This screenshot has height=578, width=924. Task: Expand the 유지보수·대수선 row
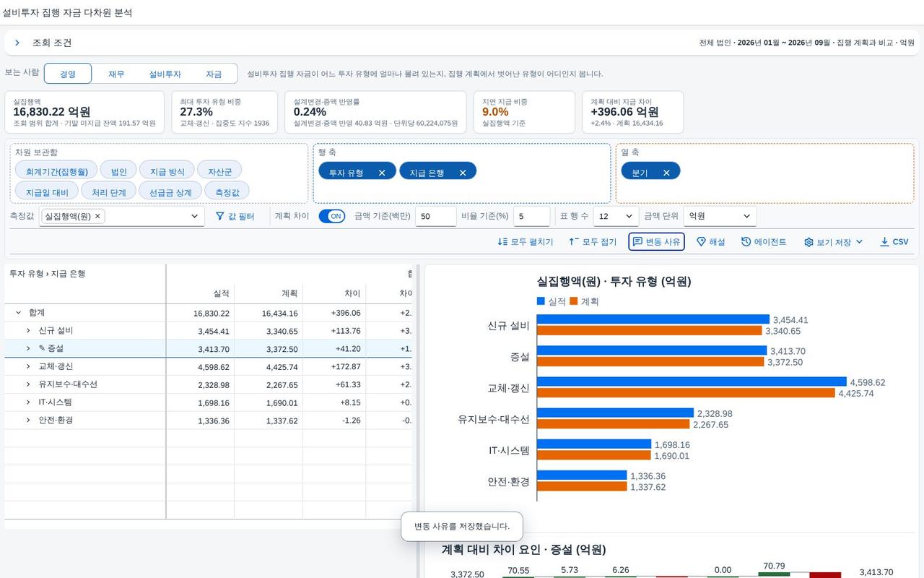point(28,384)
